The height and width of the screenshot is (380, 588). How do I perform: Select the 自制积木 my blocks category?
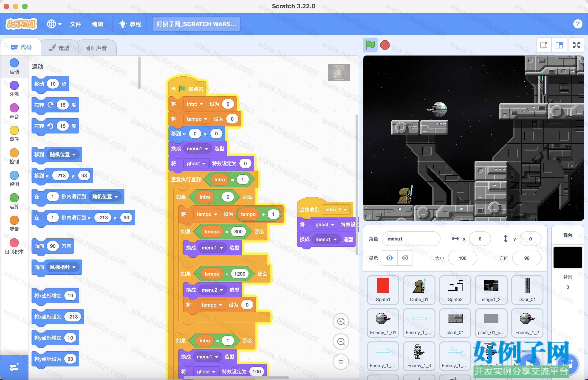point(14,246)
